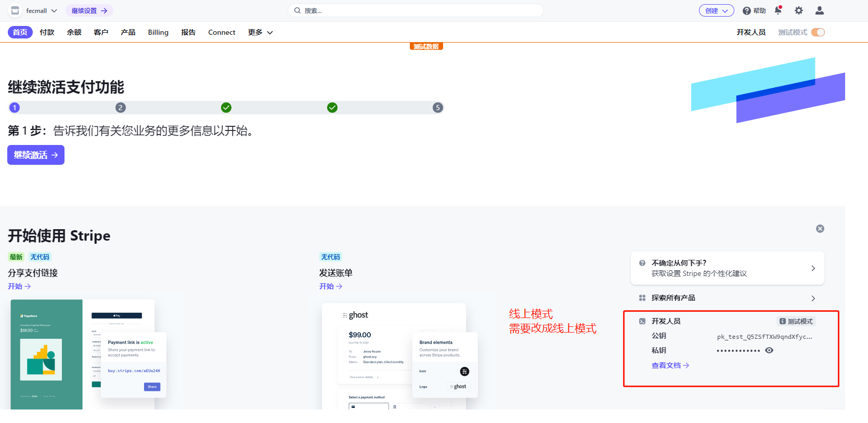The width and height of the screenshot is (868, 423).
Task: Focus the 搜索 search field
Action: tap(416, 10)
